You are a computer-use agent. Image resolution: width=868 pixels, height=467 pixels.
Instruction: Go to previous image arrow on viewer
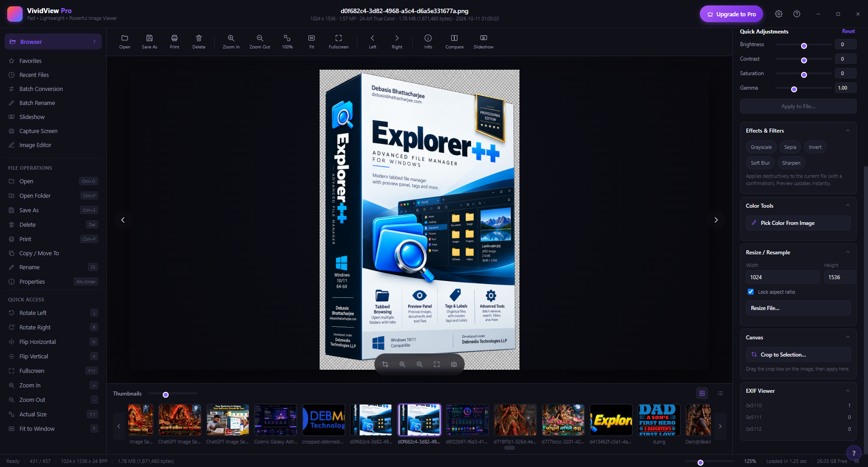tap(123, 220)
